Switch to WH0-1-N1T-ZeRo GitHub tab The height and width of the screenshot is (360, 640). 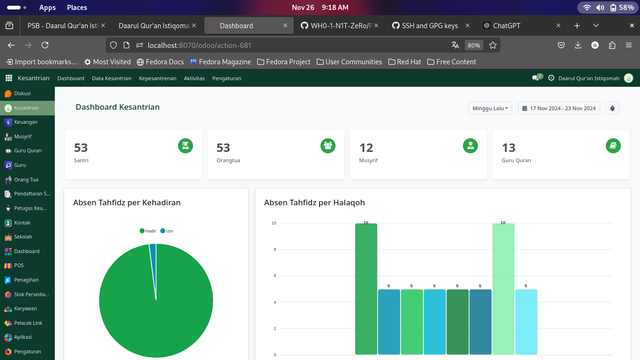click(341, 26)
